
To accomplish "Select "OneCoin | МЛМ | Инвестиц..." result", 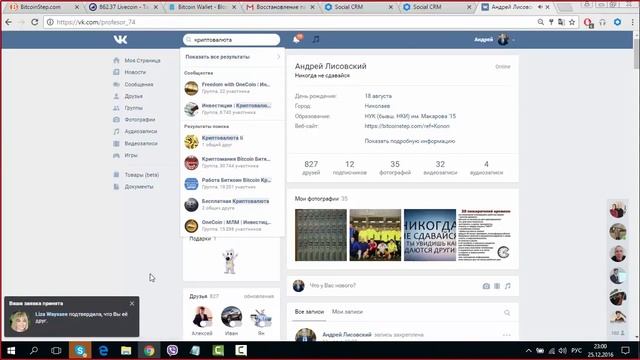I will point(232,226).
